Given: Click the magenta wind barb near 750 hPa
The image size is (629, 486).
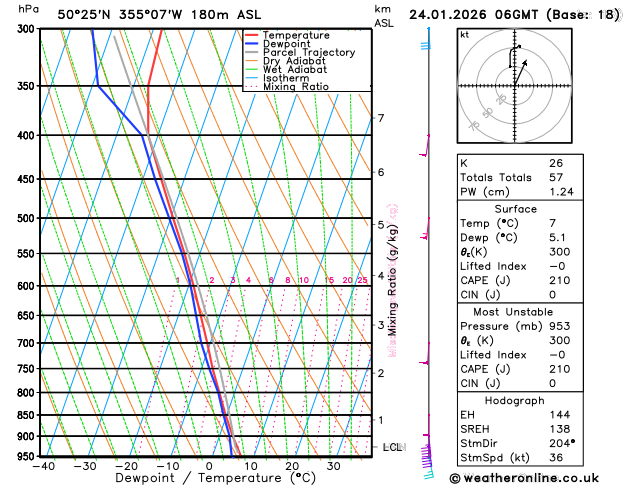Looking at the screenshot, I should point(425,354).
